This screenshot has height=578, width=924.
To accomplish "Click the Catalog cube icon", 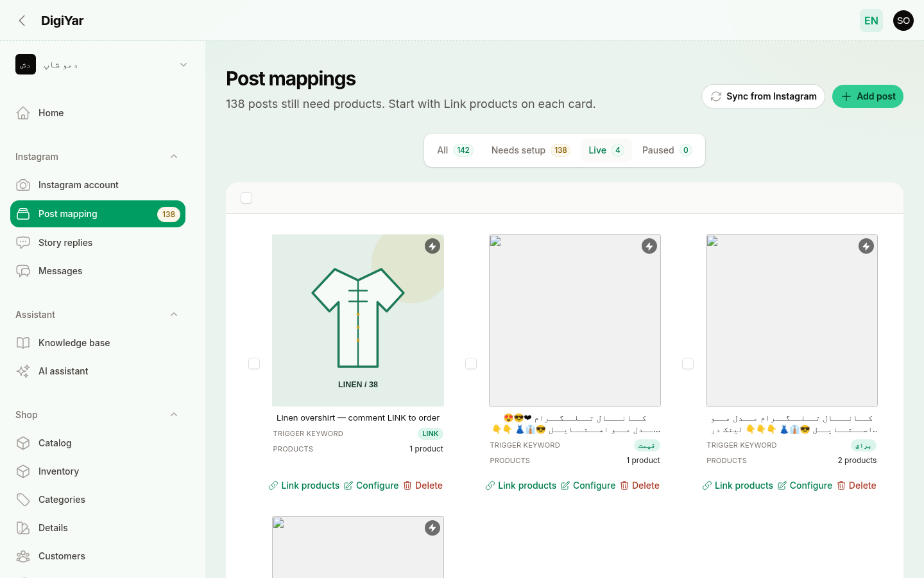I will (x=23, y=443).
